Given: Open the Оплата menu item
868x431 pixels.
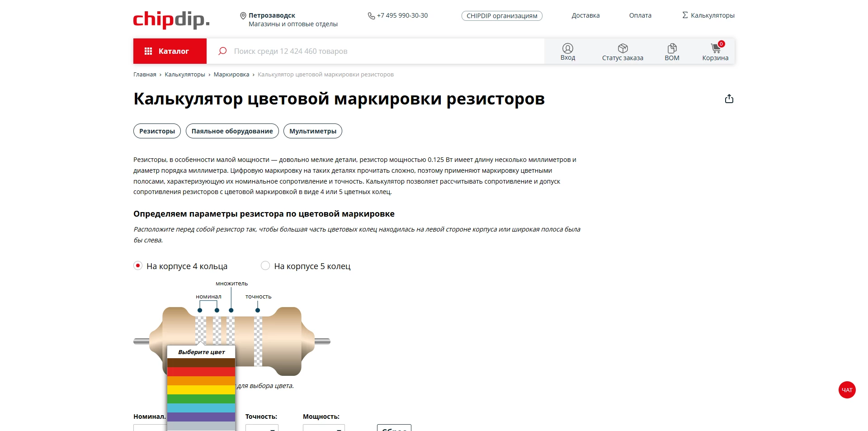Looking at the screenshot, I should pos(640,15).
